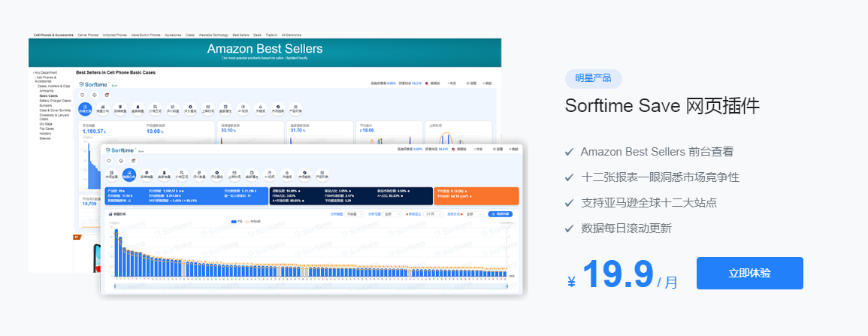
Task: Select 市场全景 icon in back Sorftime panel
Action: coord(85,110)
